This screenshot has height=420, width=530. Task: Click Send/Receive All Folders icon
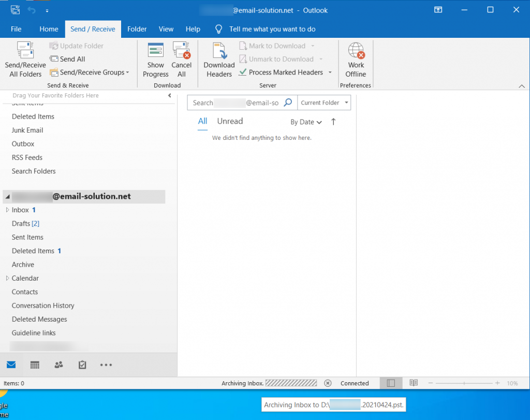click(25, 50)
